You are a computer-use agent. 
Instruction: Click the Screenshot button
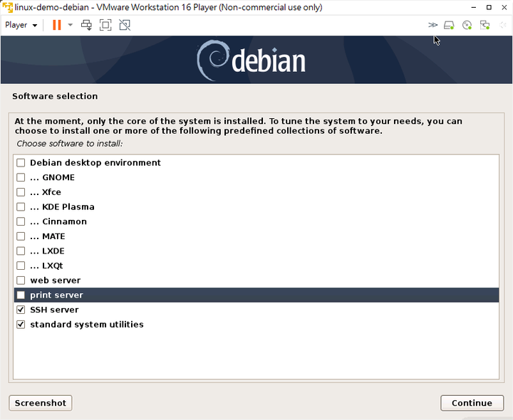(41, 403)
